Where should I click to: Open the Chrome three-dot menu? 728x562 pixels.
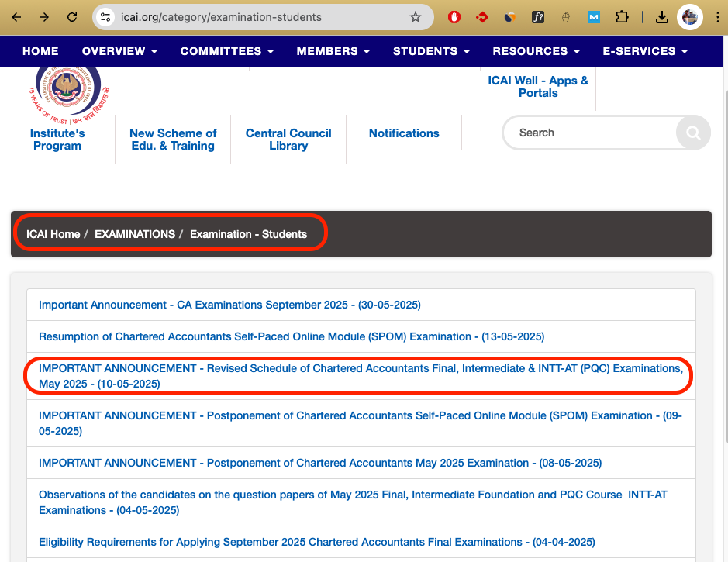[718, 18]
